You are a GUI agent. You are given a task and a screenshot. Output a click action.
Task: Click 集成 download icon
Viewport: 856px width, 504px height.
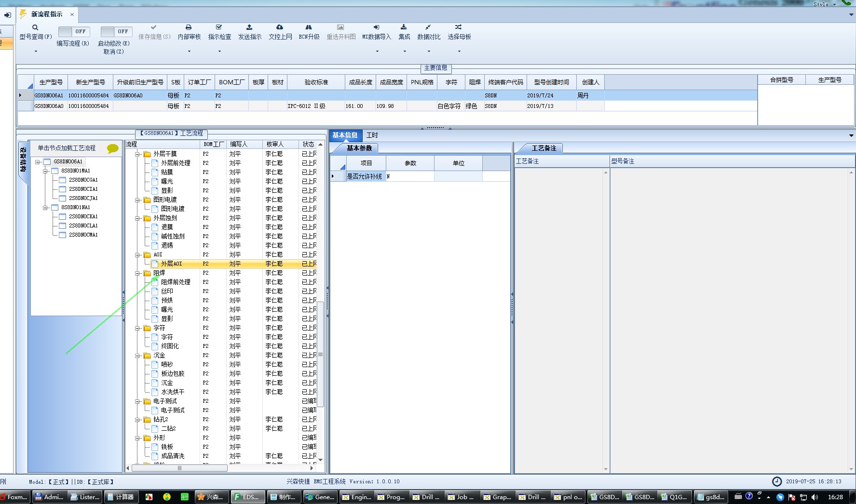[404, 27]
